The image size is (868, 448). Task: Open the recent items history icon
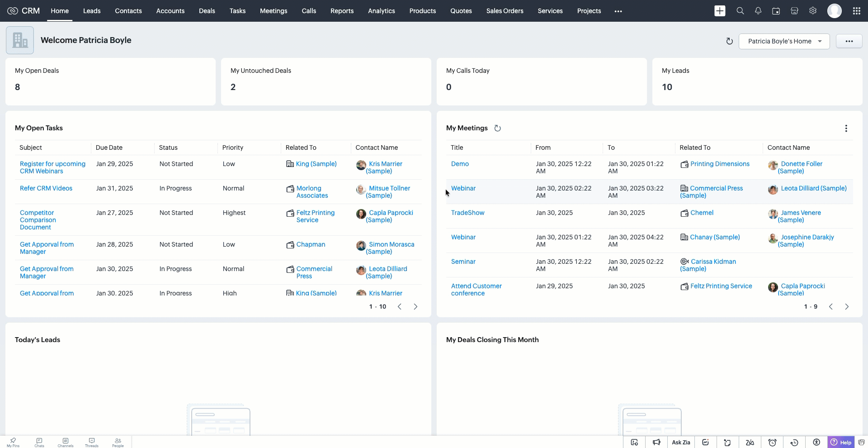(x=794, y=442)
